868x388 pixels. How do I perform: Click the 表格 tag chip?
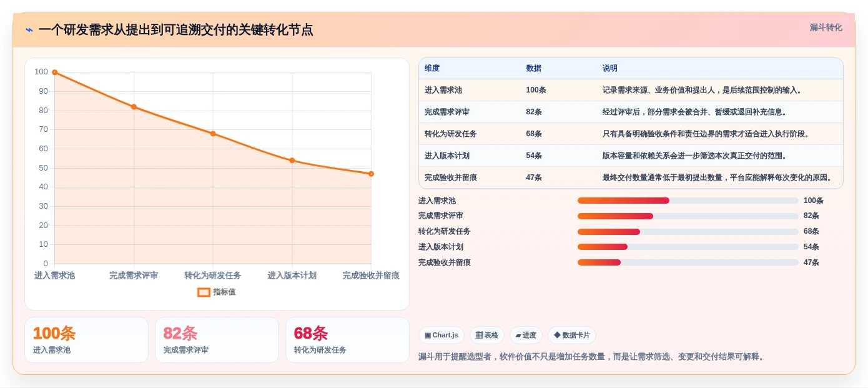pos(487,335)
